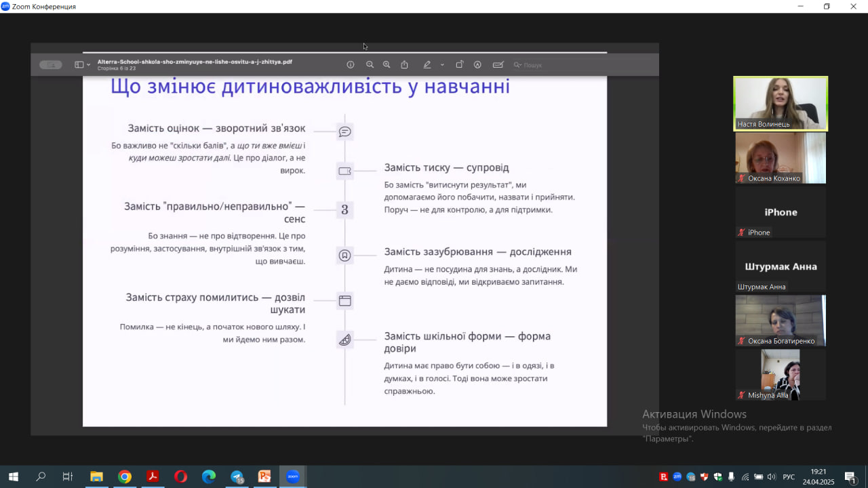Click muted mic icon for Оксана Богатиренко
Viewport: 868px width, 488px height.
pyautogui.click(x=742, y=341)
